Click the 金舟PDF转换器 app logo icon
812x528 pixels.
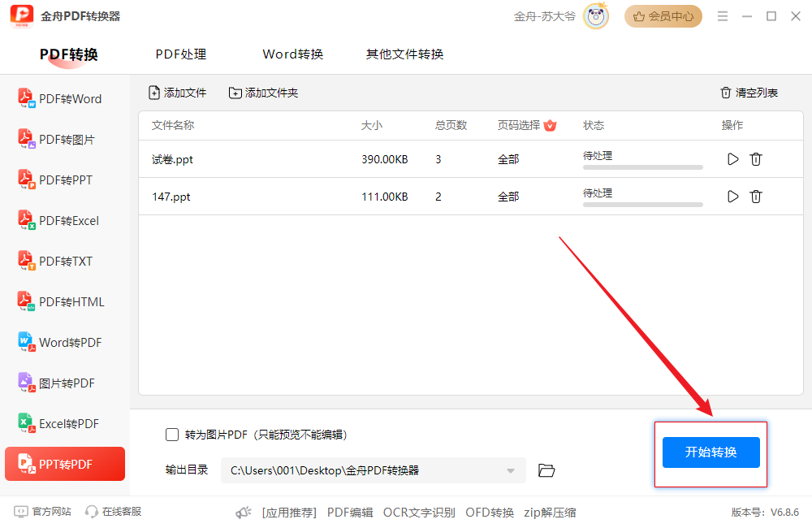point(22,16)
